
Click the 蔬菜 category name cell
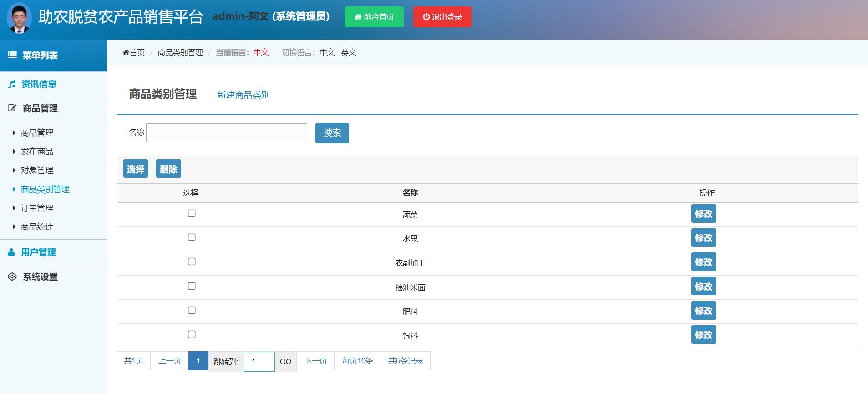[x=410, y=215]
